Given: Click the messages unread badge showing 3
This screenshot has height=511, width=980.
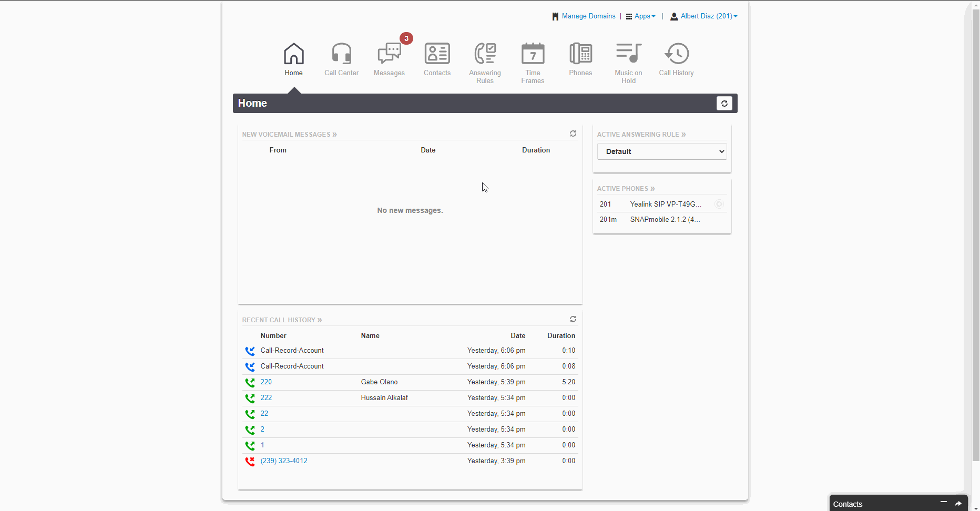Looking at the screenshot, I should click(x=406, y=38).
